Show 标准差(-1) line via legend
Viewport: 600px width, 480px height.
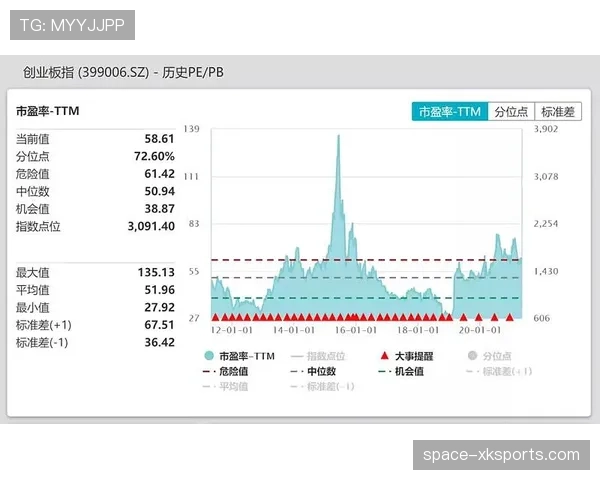(x=324, y=387)
